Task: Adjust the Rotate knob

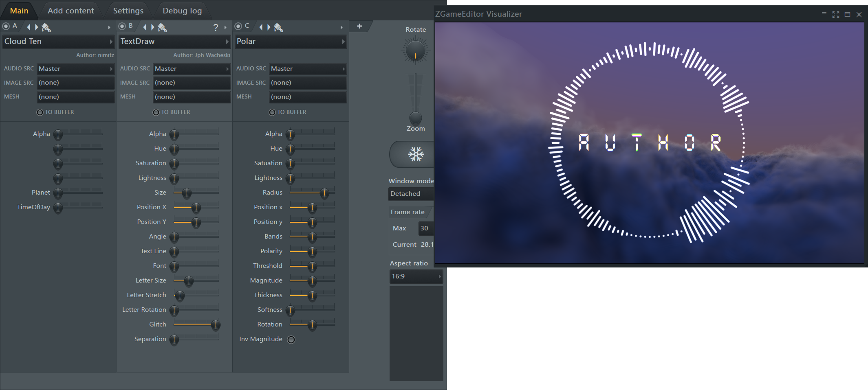Action: tap(415, 50)
